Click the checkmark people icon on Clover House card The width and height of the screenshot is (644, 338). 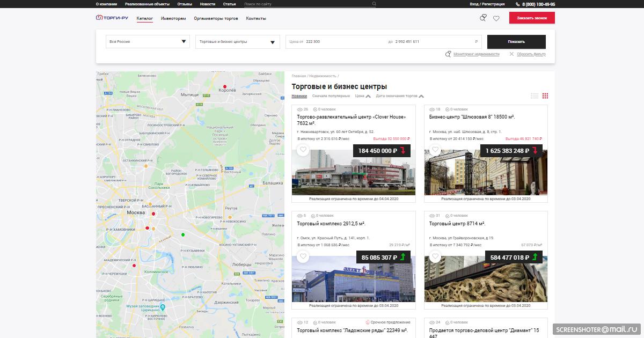coord(315,109)
